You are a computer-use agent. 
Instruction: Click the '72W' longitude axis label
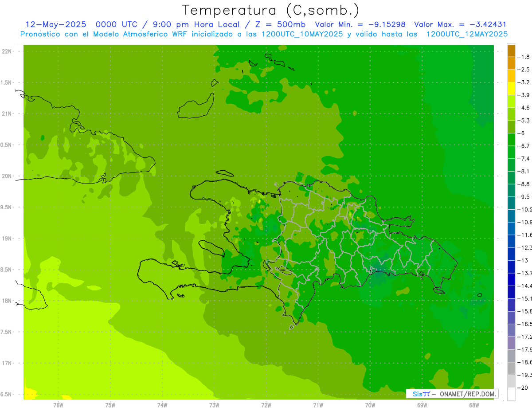tap(266, 405)
